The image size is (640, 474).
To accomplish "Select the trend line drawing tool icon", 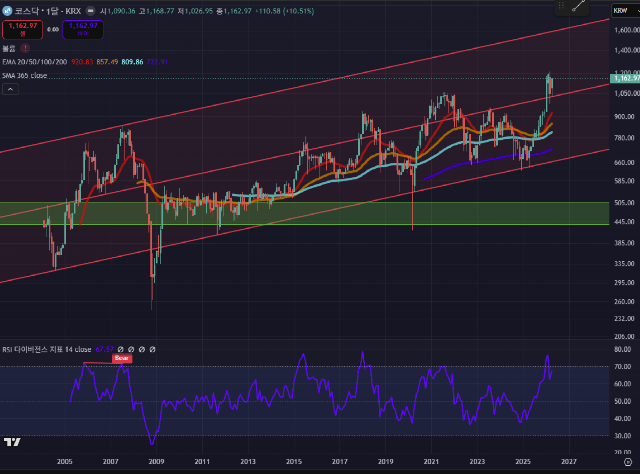I will click(x=578, y=5).
